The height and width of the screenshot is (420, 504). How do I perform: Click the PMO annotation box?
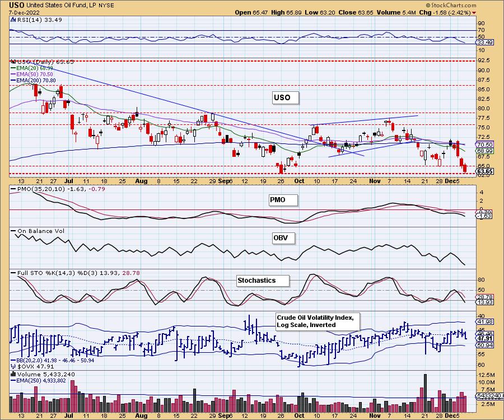283,200
